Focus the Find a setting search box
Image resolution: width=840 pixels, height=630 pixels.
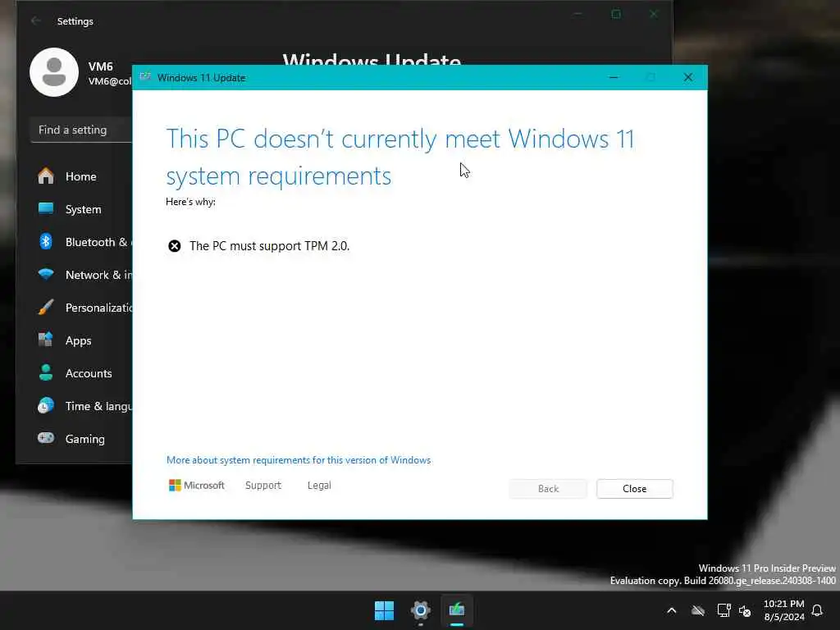pos(81,130)
